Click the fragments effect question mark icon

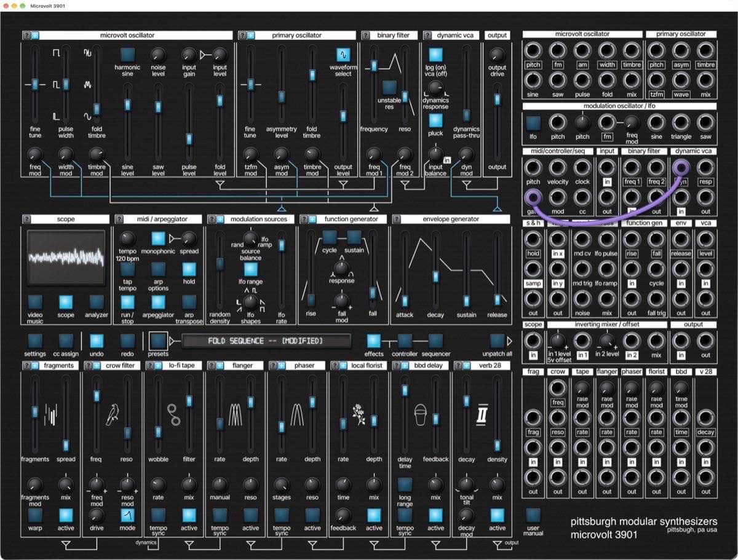[x=26, y=366]
